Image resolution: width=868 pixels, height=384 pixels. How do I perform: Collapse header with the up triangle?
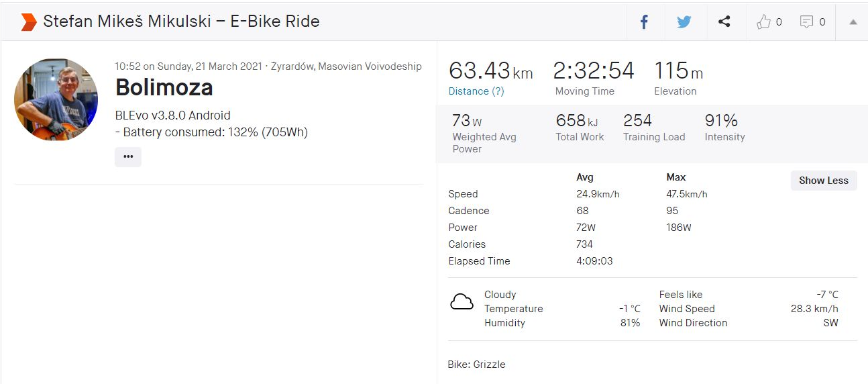[x=853, y=22]
